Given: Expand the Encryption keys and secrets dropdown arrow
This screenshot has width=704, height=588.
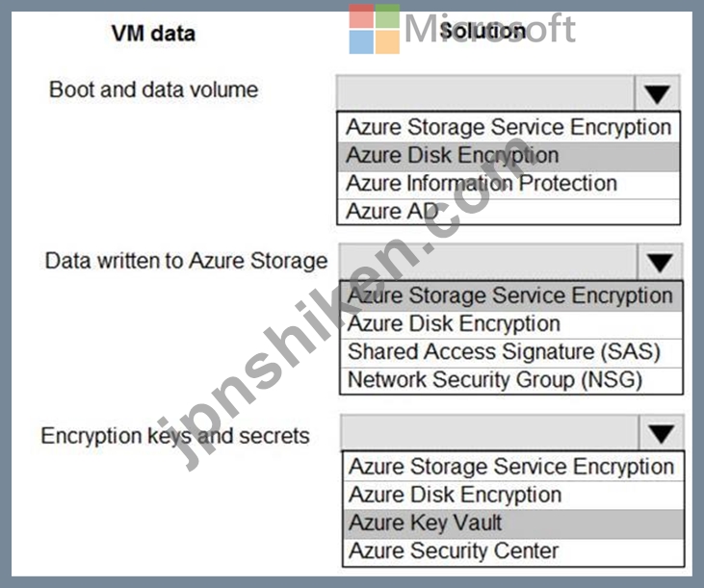Looking at the screenshot, I should point(662,433).
